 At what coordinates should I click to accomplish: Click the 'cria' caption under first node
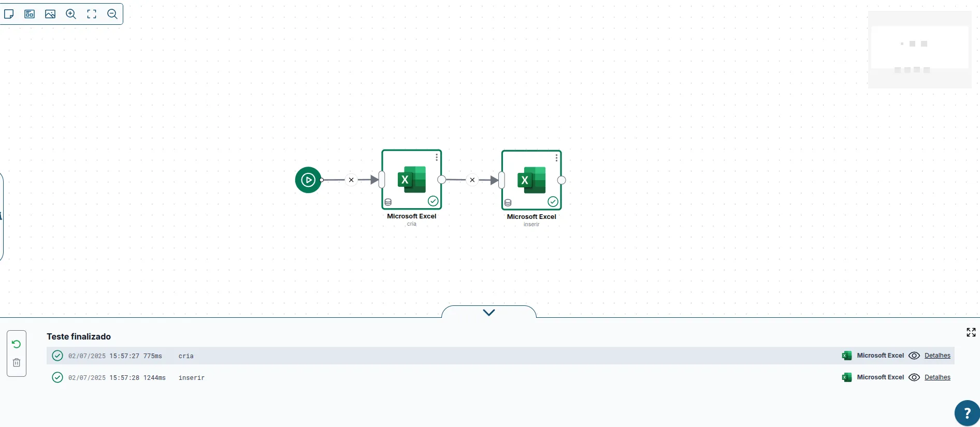coord(412,224)
